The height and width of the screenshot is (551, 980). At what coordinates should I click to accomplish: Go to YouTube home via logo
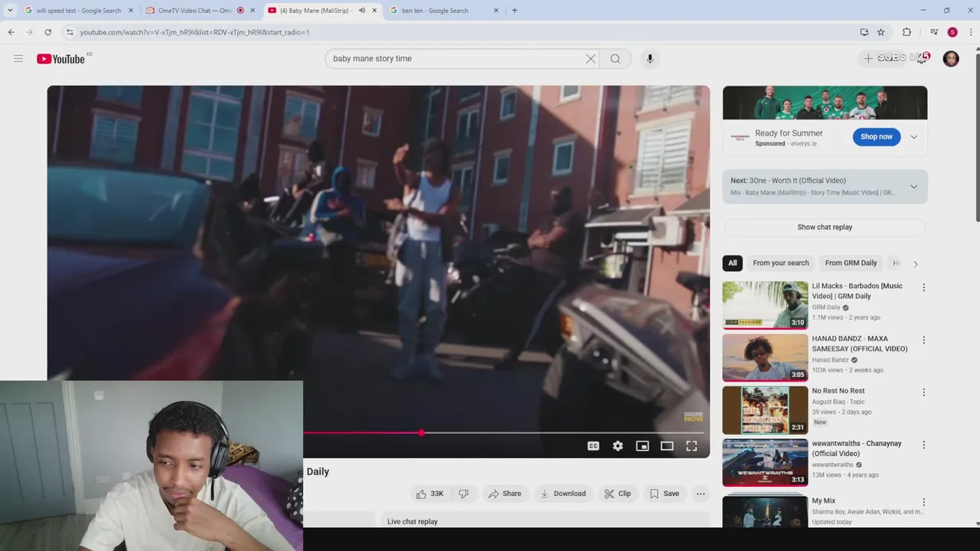pos(60,59)
